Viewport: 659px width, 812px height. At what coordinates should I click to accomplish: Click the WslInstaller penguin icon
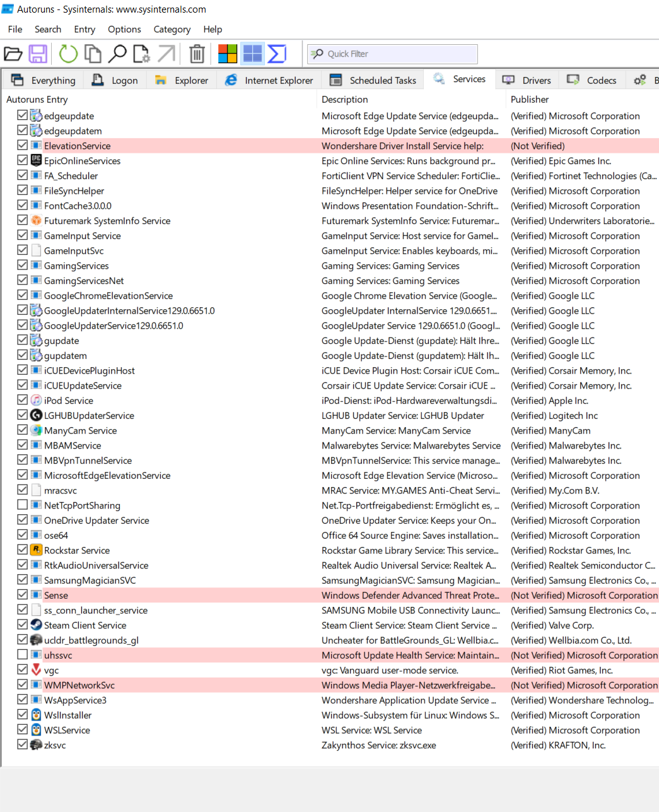tap(37, 715)
